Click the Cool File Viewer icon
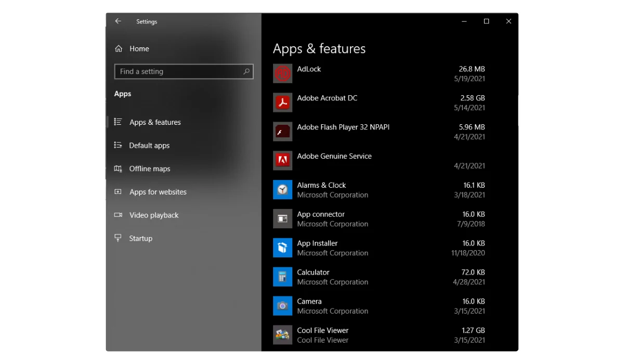 tap(282, 335)
